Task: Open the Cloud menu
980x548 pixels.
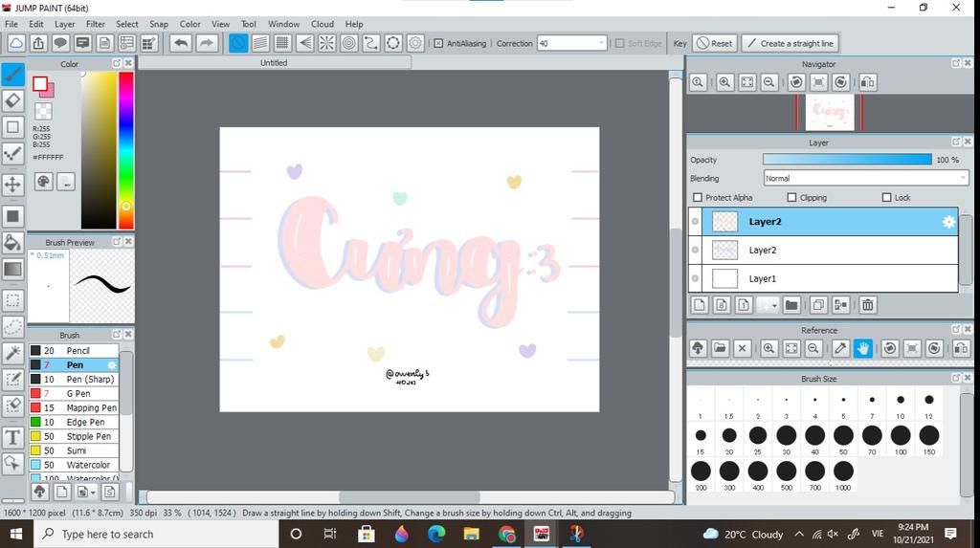Action: coord(322,24)
